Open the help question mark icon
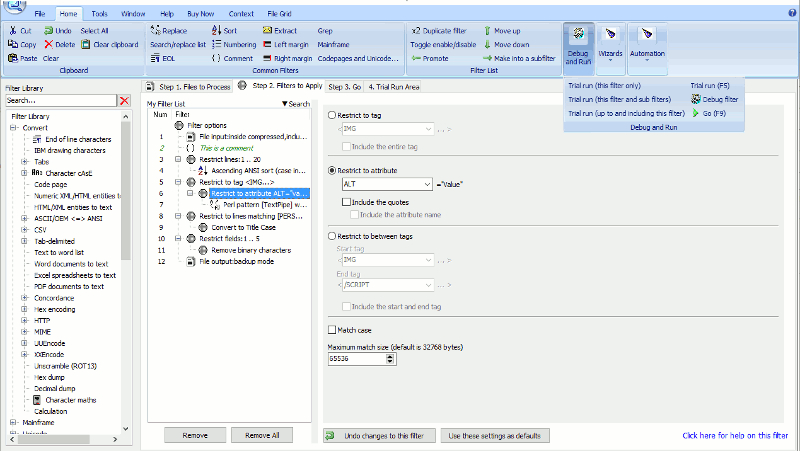 (x=792, y=13)
